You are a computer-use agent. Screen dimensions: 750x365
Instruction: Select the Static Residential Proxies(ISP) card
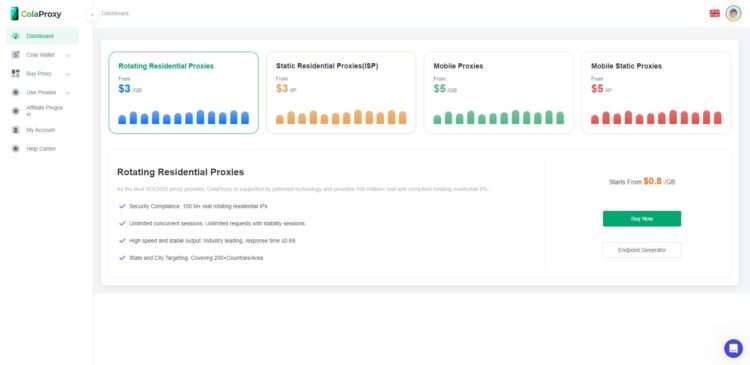coord(341,92)
